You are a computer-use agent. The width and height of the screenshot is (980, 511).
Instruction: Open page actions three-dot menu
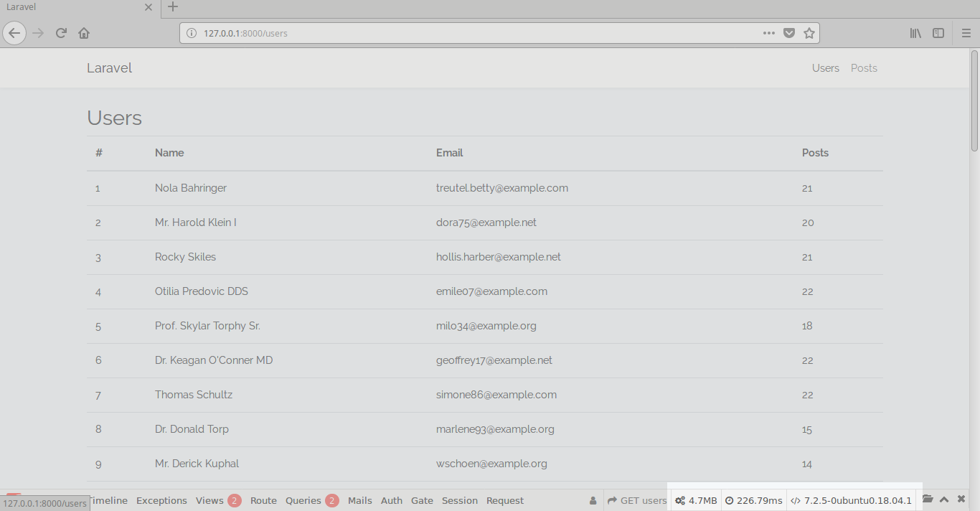tap(769, 33)
